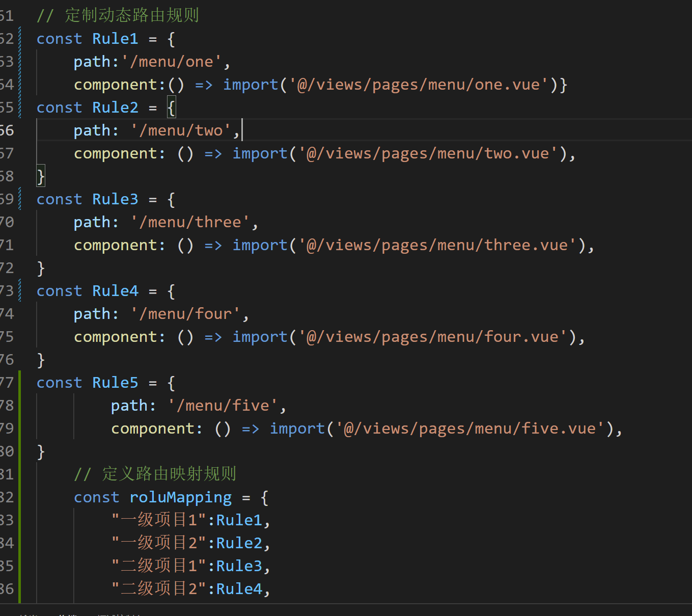This screenshot has height=616, width=692.
Task: Click the import keyword on the two.vue line
Action: click(260, 153)
